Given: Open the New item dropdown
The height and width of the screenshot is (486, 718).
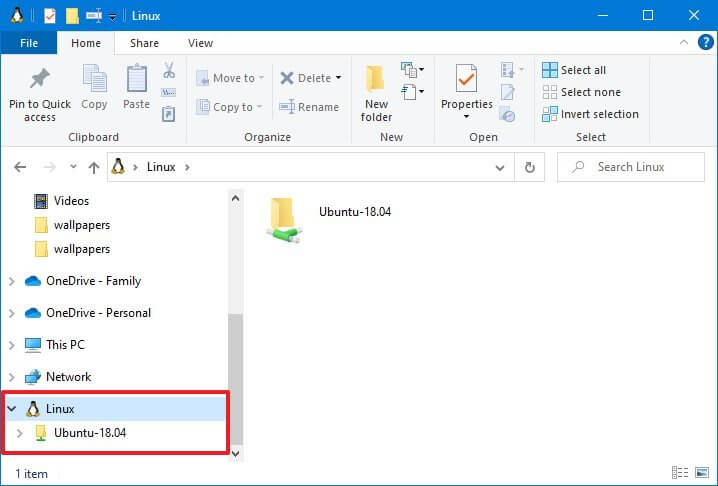Looking at the screenshot, I should (x=413, y=70).
